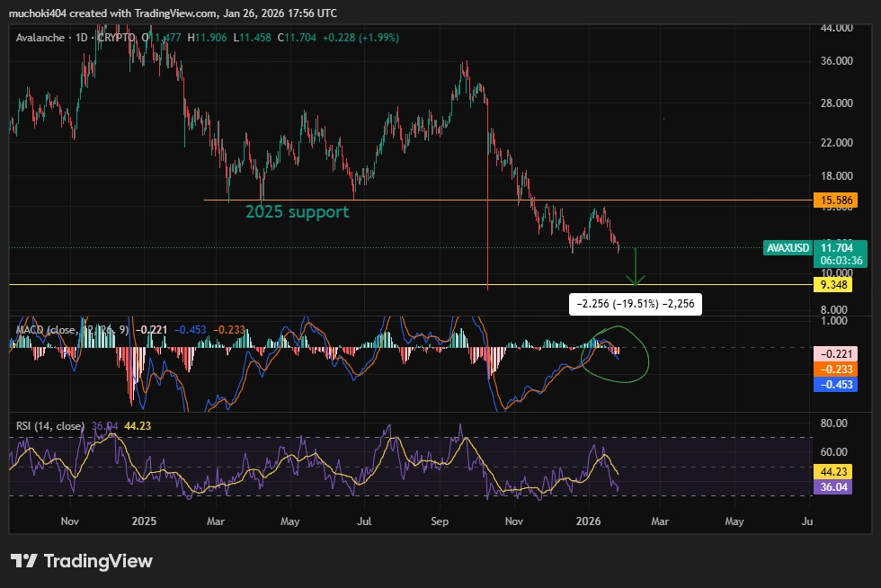The height and width of the screenshot is (588, 881).
Task: Click the orange 2025 support horizontal line
Action: click(405, 200)
